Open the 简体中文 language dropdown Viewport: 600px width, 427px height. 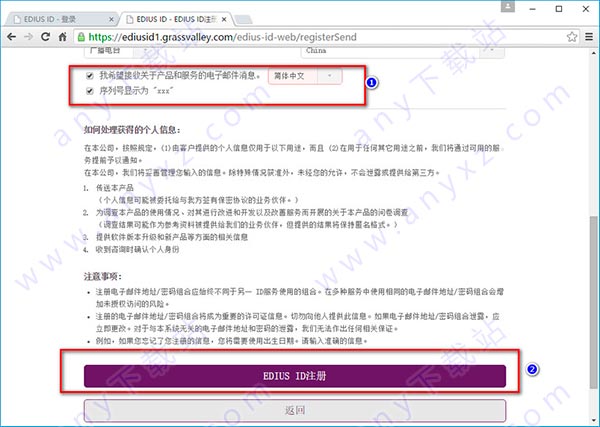pos(305,76)
